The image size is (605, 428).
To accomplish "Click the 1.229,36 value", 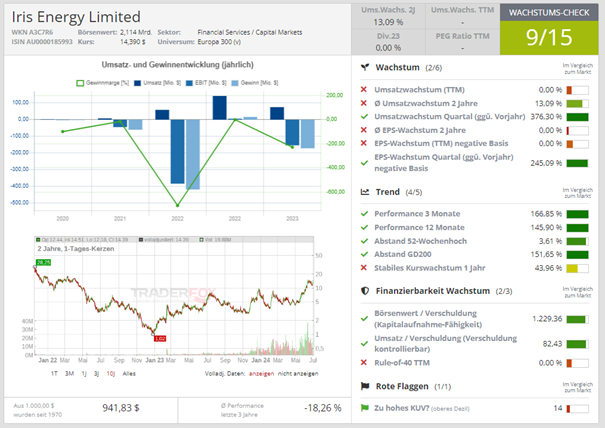I will tap(547, 319).
